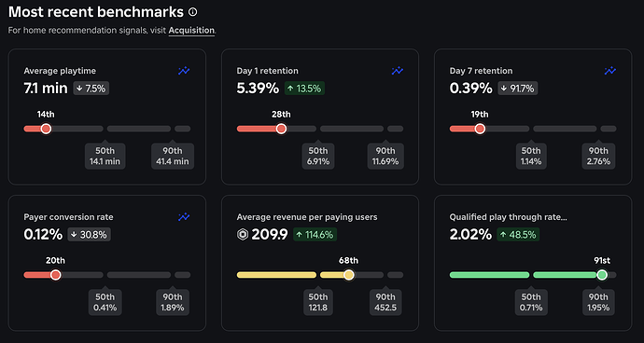Image resolution: width=644 pixels, height=343 pixels.
Task: Click the Qualified play through rate title
Action: coord(509,217)
